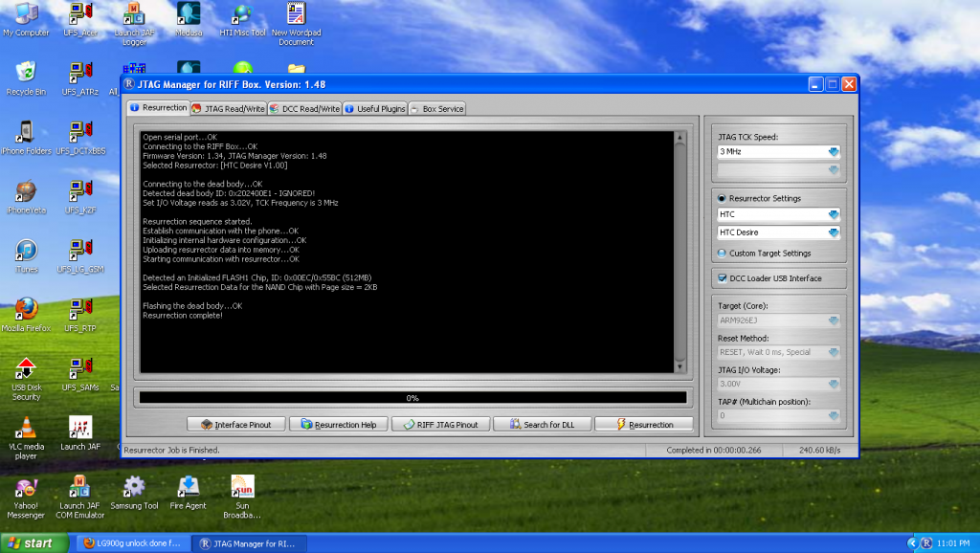Screen dimensions: 980x553
Task: Select the New Wordpad Document icon
Action: pos(297,24)
